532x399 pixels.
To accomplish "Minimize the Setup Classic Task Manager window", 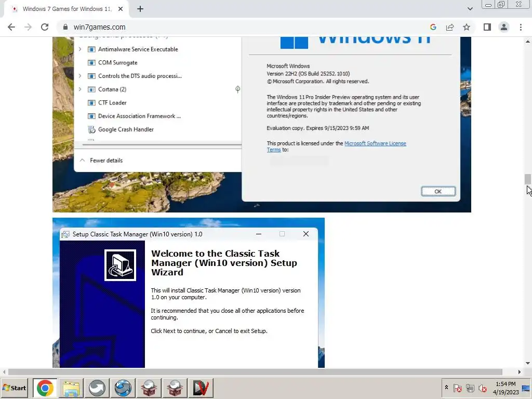I will click(259, 234).
